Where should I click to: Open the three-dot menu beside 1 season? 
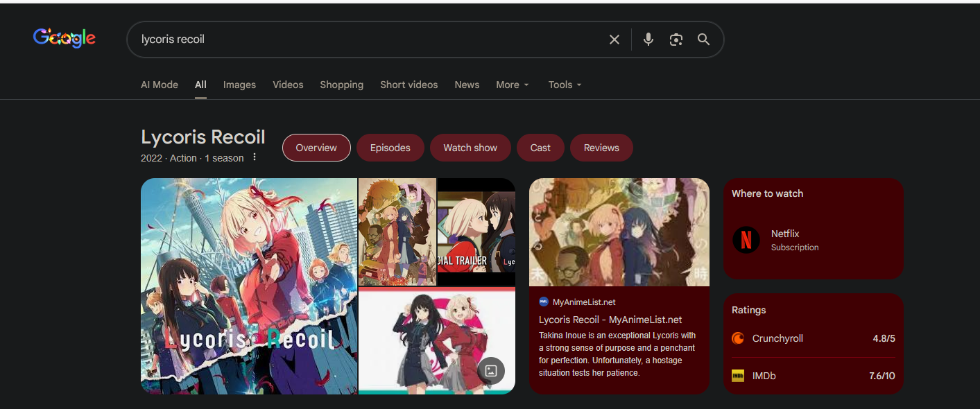[x=255, y=157]
